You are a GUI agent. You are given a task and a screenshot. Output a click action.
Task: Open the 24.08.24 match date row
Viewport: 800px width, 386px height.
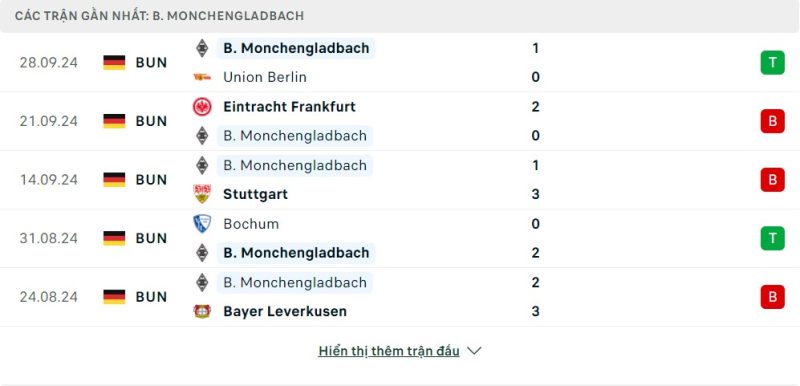(x=400, y=297)
